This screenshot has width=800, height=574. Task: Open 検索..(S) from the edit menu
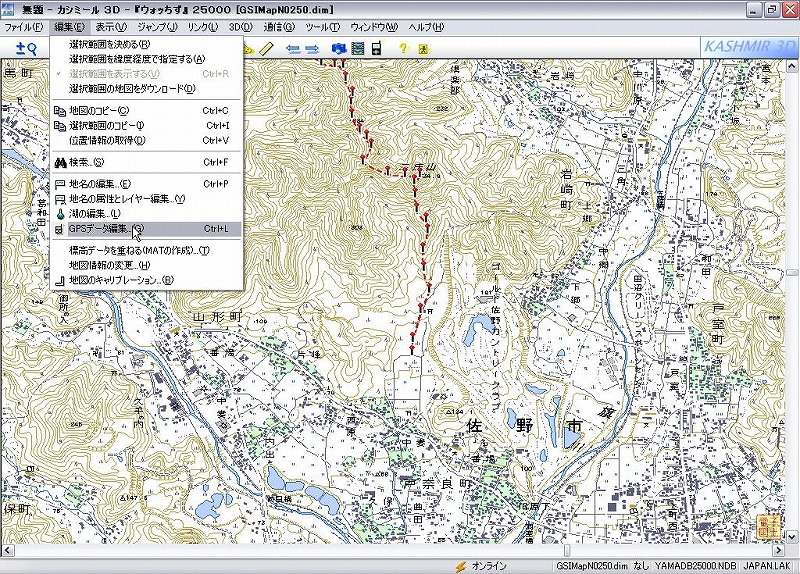coord(146,162)
